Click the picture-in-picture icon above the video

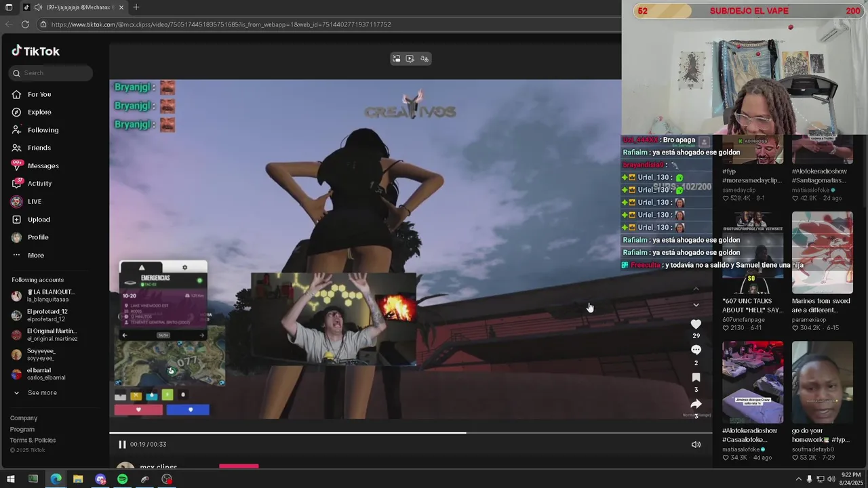(397, 59)
